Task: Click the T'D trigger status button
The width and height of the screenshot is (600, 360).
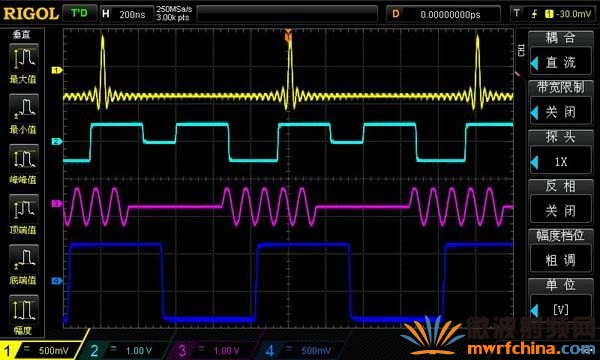Action: [79, 14]
